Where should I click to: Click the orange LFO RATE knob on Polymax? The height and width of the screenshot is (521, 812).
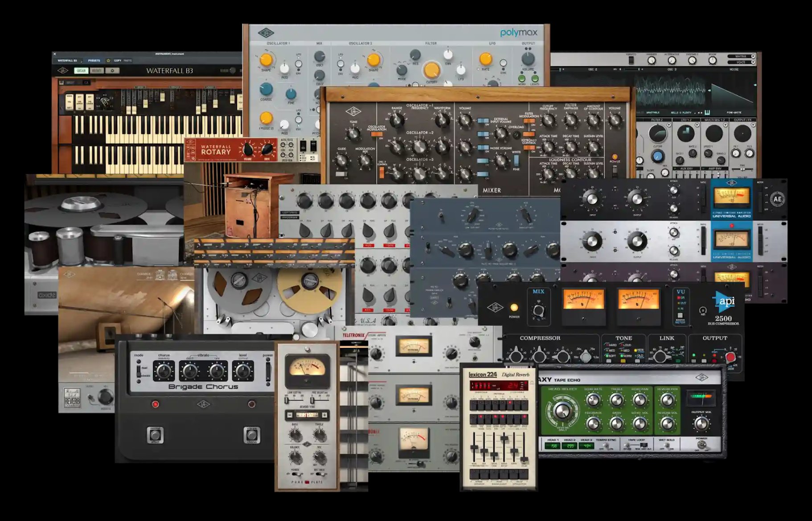coord(486,59)
